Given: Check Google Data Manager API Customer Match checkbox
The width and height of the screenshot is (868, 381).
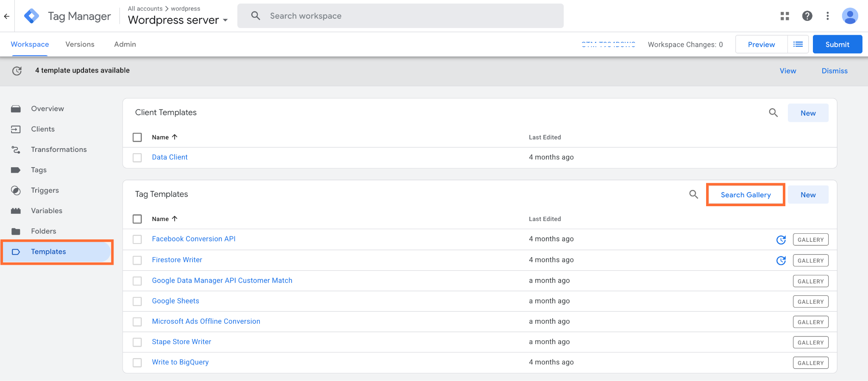Looking at the screenshot, I should click(137, 281).
